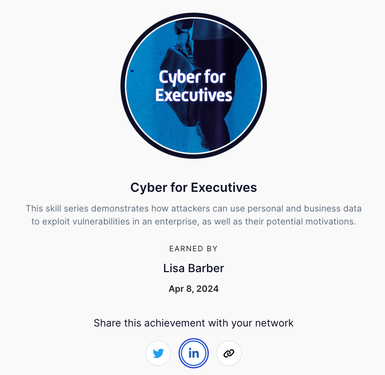Click 'Share this achievement with your network' text
This screenshot has width=385, height=375.
(x=194, y=323)
